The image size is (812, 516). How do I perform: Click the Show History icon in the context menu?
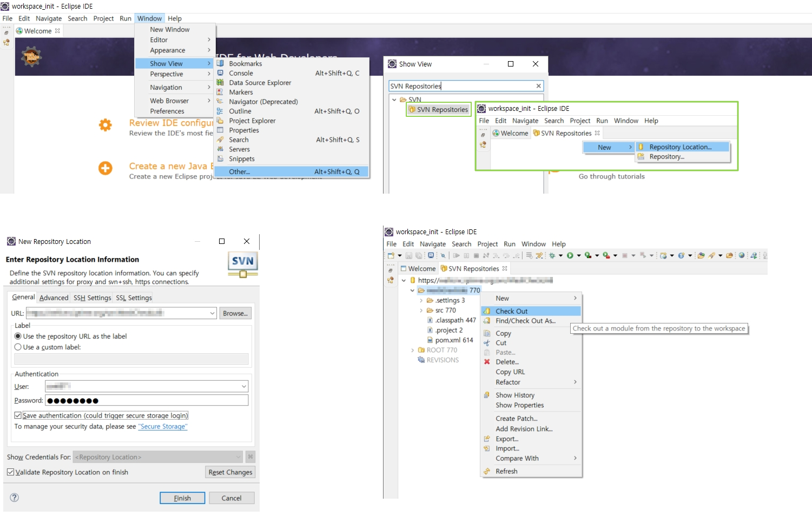(x=487, y=395)
